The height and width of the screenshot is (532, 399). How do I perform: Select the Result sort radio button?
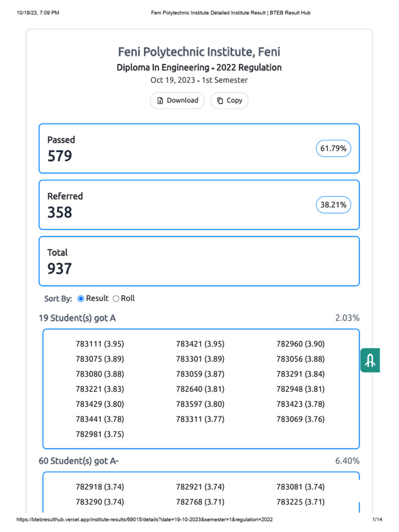[x=81, y=299]
